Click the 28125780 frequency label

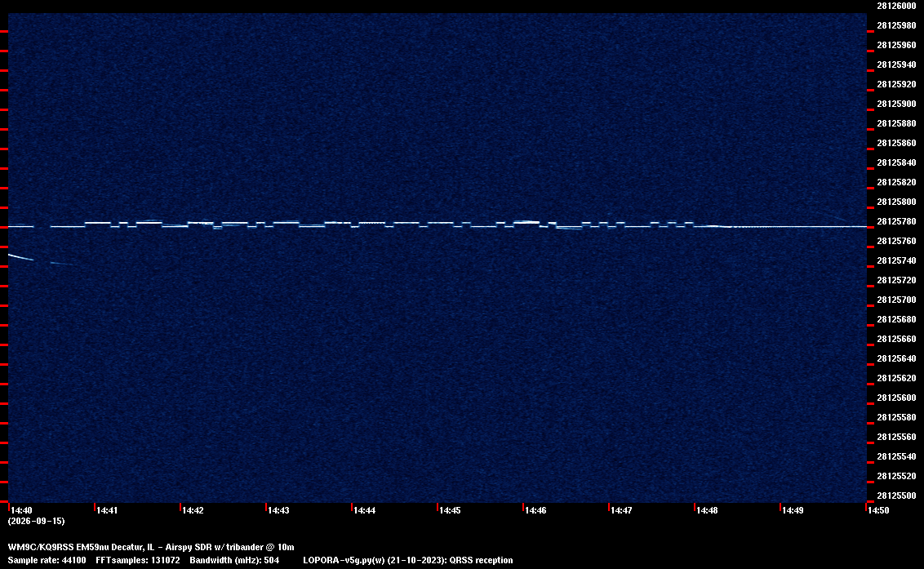[x=896, y=222]
